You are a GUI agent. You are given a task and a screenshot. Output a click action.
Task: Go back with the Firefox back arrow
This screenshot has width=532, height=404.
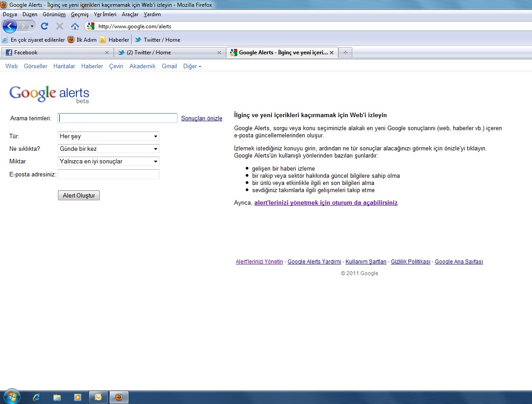click(x=10, y=26)
